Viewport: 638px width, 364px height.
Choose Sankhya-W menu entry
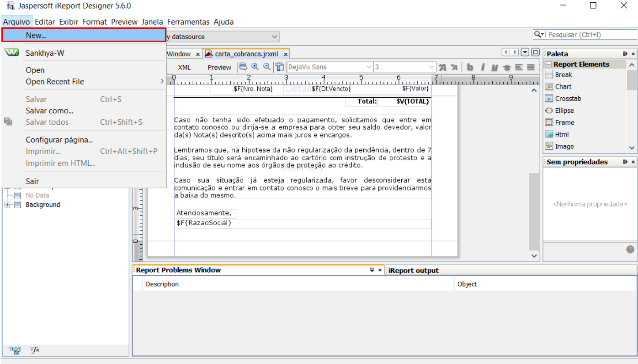(x=84, y=53)
